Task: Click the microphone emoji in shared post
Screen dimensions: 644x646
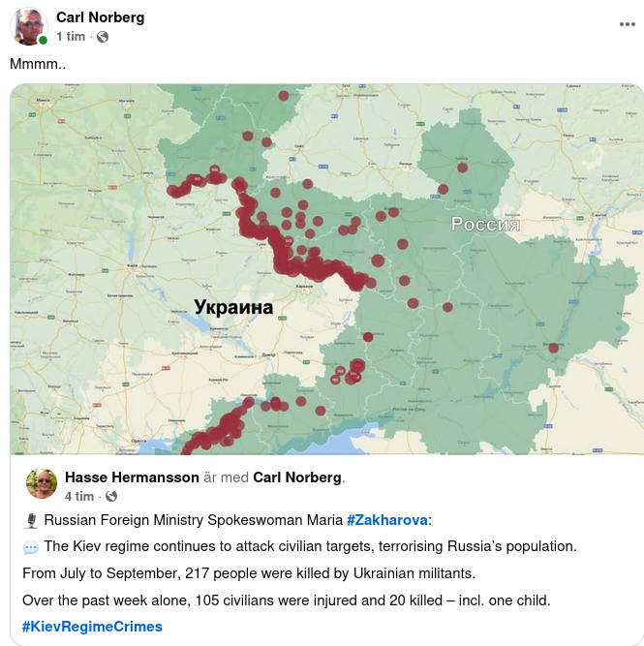Action: click(x=30, y=521)
